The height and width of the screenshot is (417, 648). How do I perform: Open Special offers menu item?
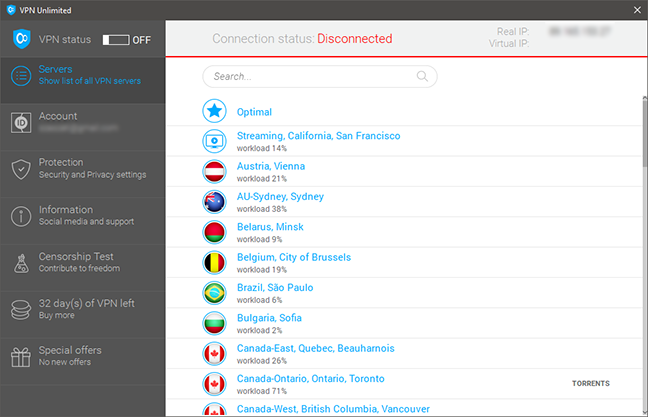tap(83, 362)
